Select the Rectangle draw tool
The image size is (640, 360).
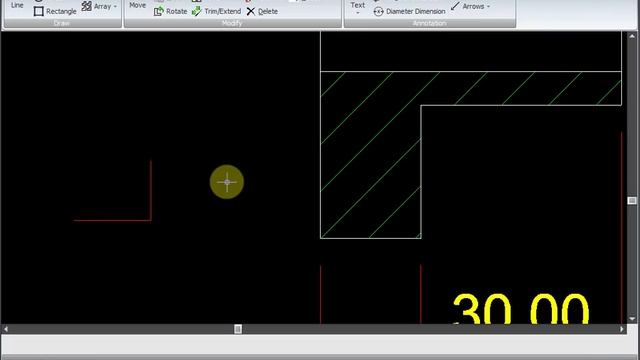click(55, 11)
